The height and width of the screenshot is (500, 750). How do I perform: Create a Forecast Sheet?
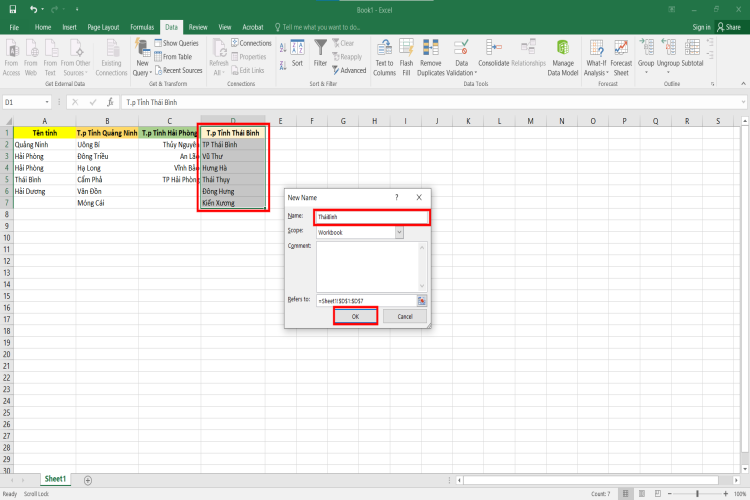(x=621, y=58)
